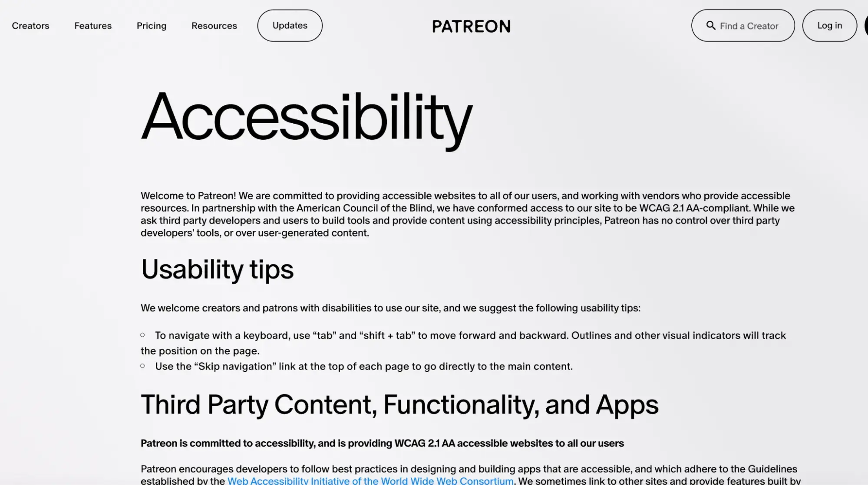Select the Updates navigation tab
The width and height of the screenshot is (868, 485).
[x=290, y=26]
